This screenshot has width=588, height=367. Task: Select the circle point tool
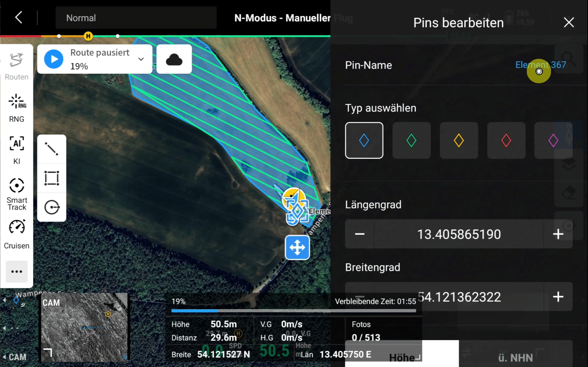[x=52, y=207]
